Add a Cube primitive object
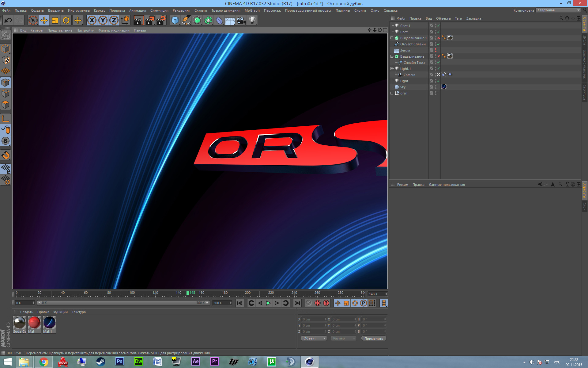 click(x=175, y=21)
